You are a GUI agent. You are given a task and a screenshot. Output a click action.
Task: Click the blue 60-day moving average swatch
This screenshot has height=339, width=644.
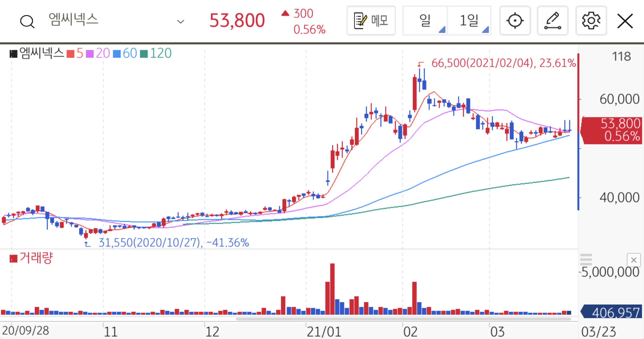coord(117,54)
